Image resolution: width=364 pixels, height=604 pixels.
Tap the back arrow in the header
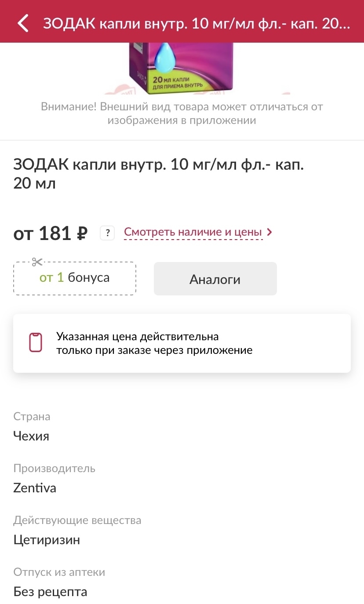(x=23, y=23)
